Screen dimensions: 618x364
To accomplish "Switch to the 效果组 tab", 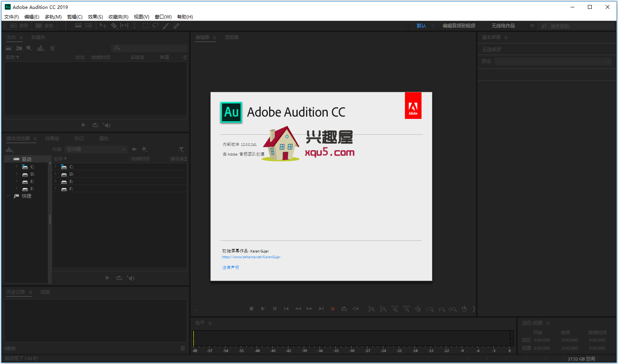I will [52, 139].
